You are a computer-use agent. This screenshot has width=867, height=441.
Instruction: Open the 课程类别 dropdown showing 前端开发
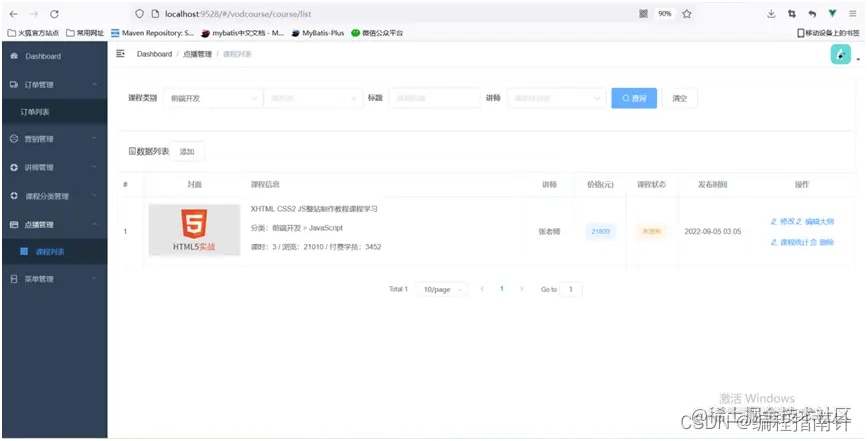coord(212,98)
